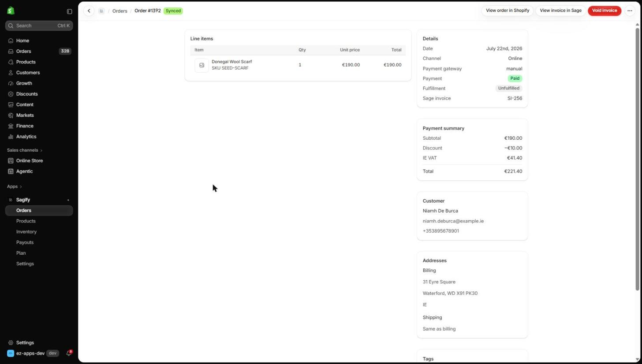This screenshot has height=364, width=642.
Task: Click the Finance bank icon
Action: click(x=11, y=126)
